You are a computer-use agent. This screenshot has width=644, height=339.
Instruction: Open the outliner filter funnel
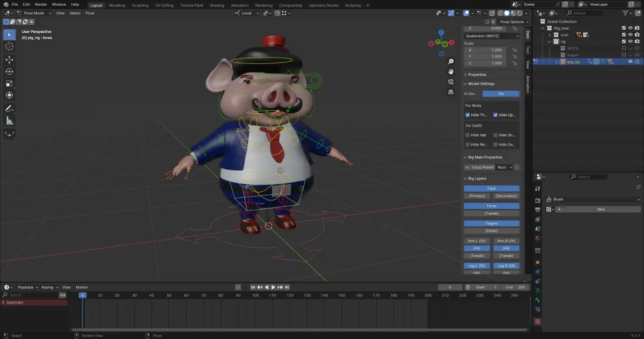pyautogui.click(x=625, y=13)
